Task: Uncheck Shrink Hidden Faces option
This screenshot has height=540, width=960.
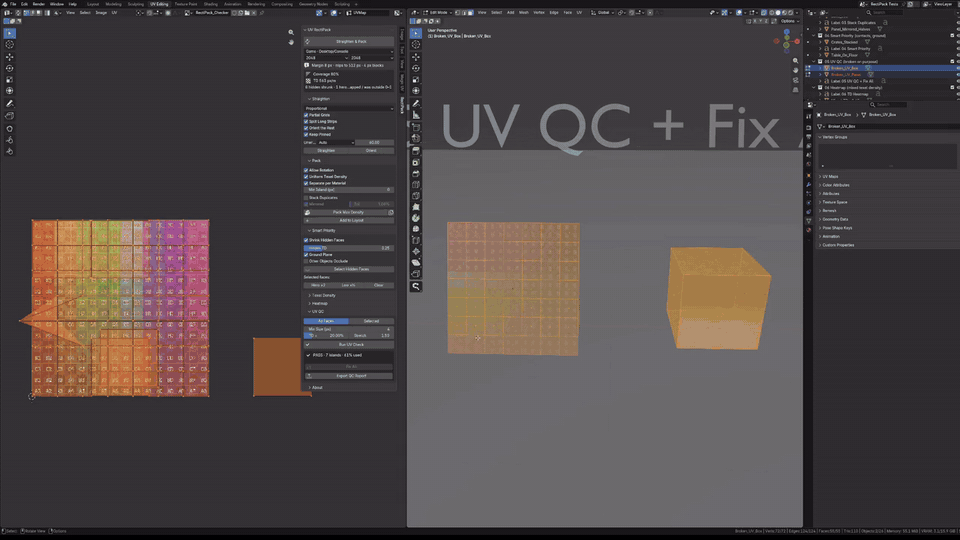Action: (306, 240)
